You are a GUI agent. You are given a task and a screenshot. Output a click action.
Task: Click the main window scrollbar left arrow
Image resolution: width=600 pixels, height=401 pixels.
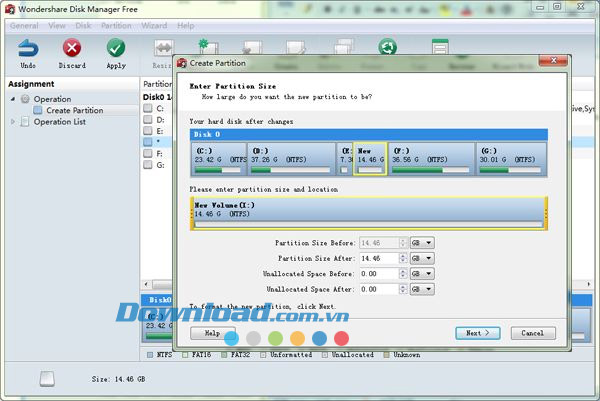[146, 284]
